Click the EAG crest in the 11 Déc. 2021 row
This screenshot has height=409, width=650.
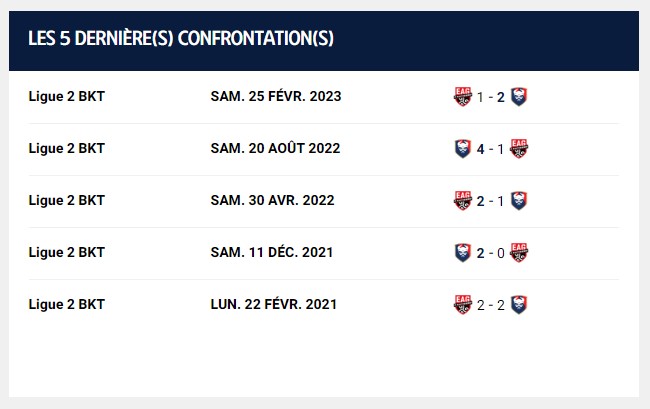(519, 253)
